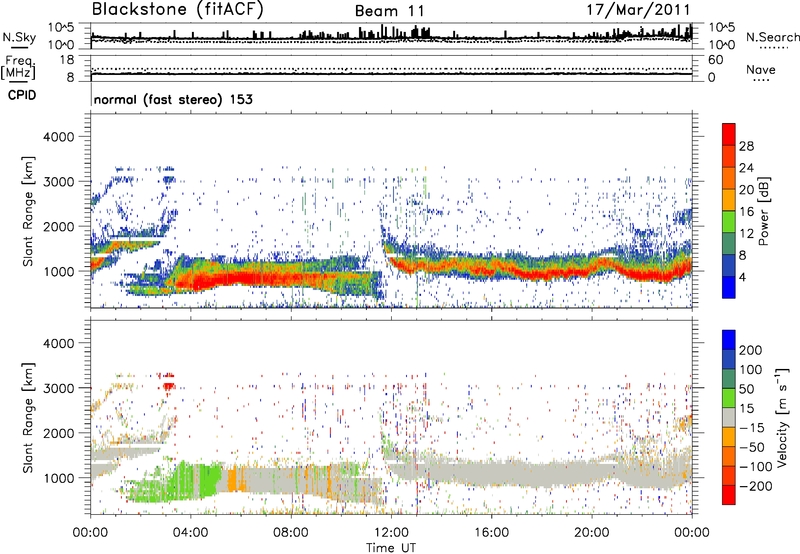Image resolution: width=800 pixels, height=554 pixels.
Task: Click the '16:00' time axis label
Action: click(x=491, y=533)
